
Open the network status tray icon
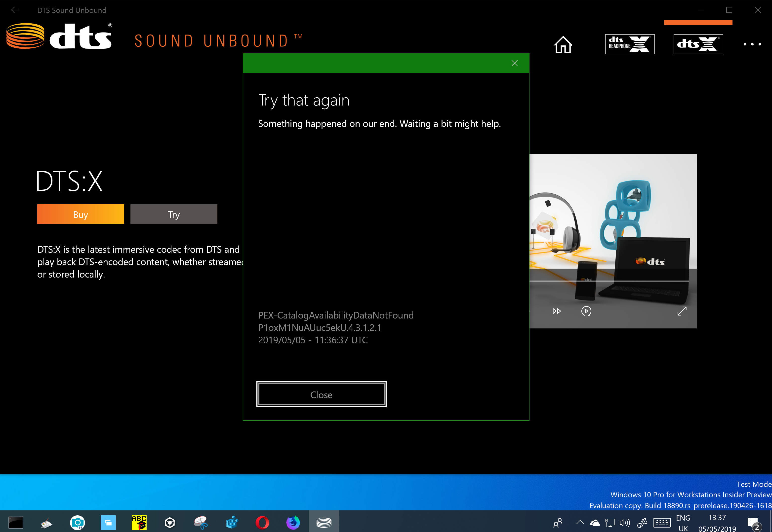(610, 523)
